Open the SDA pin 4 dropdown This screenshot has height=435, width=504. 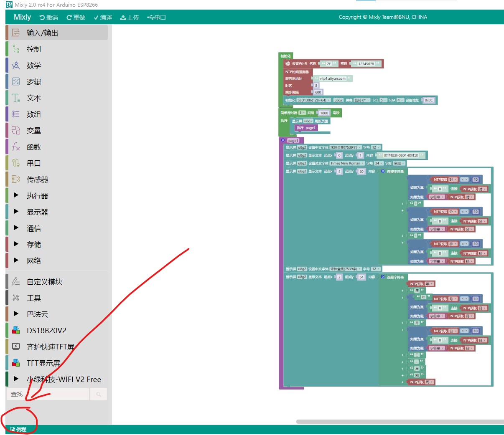tap(400, 100)
